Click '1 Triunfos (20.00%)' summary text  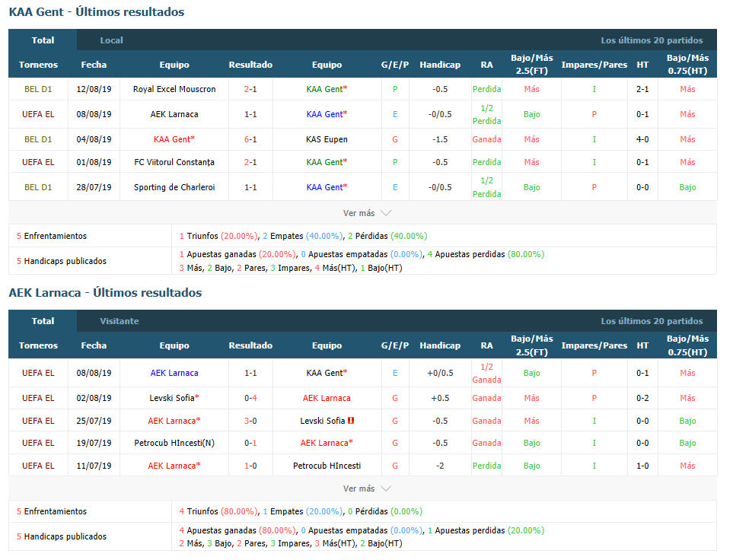(218, 236)
